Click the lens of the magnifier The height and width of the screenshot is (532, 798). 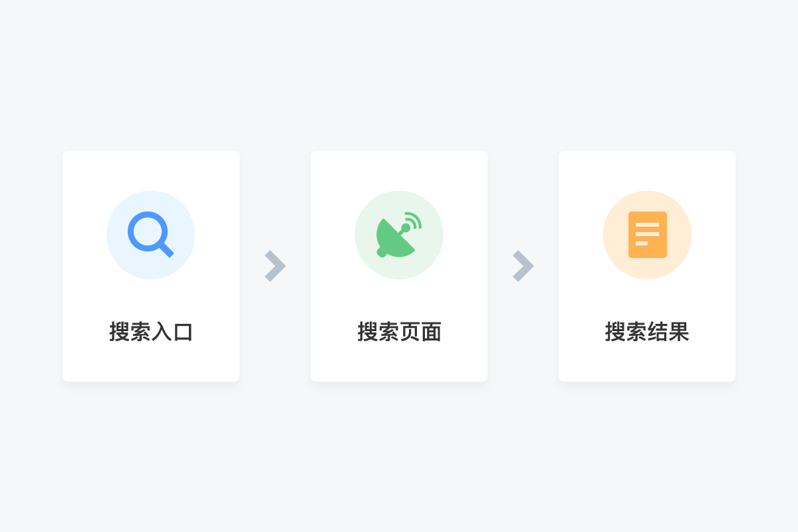pos(147,231)
